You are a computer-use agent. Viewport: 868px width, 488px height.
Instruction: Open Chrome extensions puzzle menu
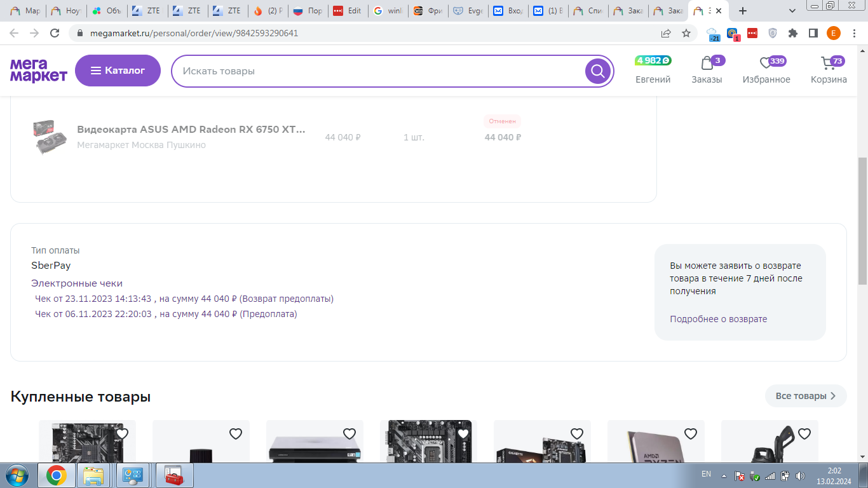793,33
